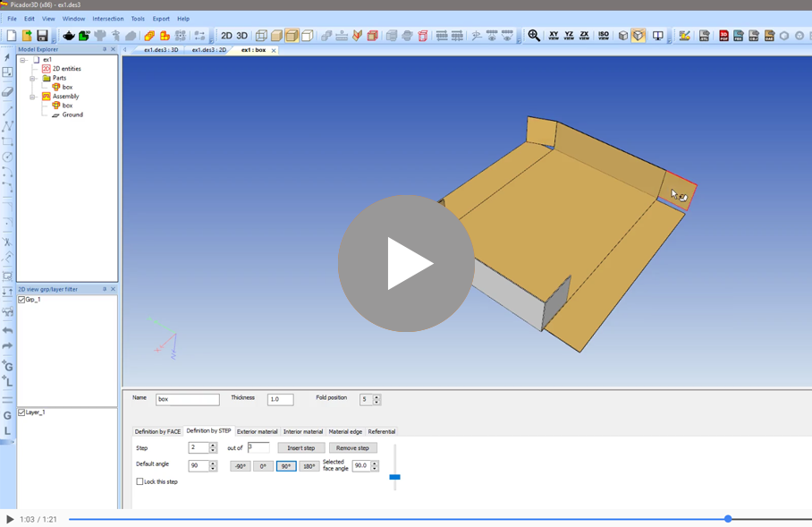Switch to YZ view
The height and width of the screenshot is (527, 812).
point(569,35)
